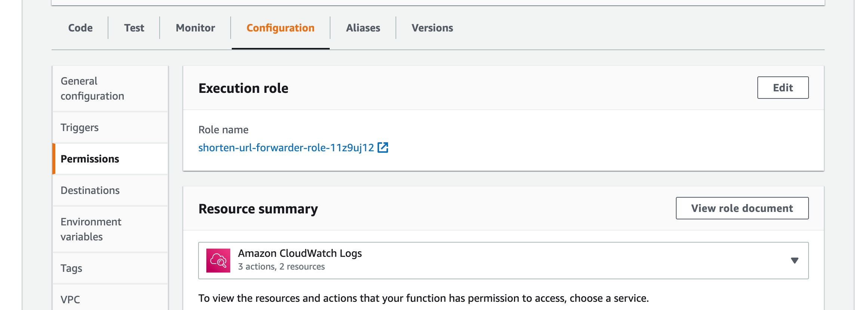Click the Amazon CloudWatch Logs service icon

pyautogui.click(x=218, y=261)
